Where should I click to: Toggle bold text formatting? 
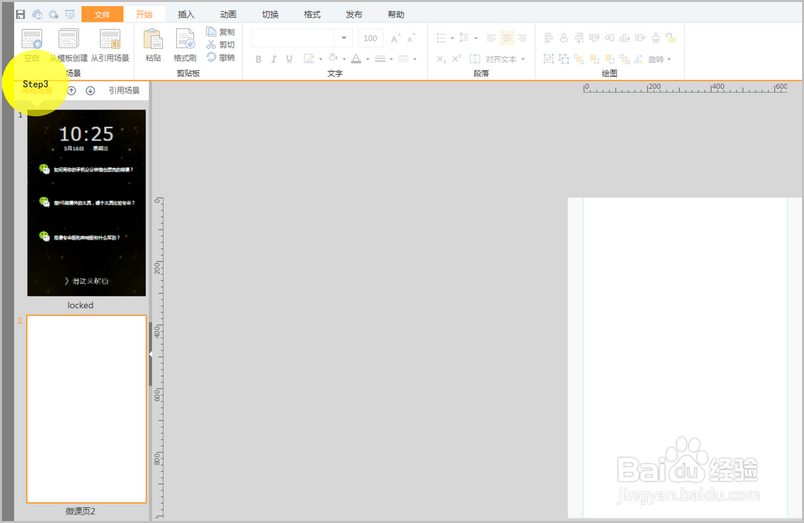click(258, 59)
